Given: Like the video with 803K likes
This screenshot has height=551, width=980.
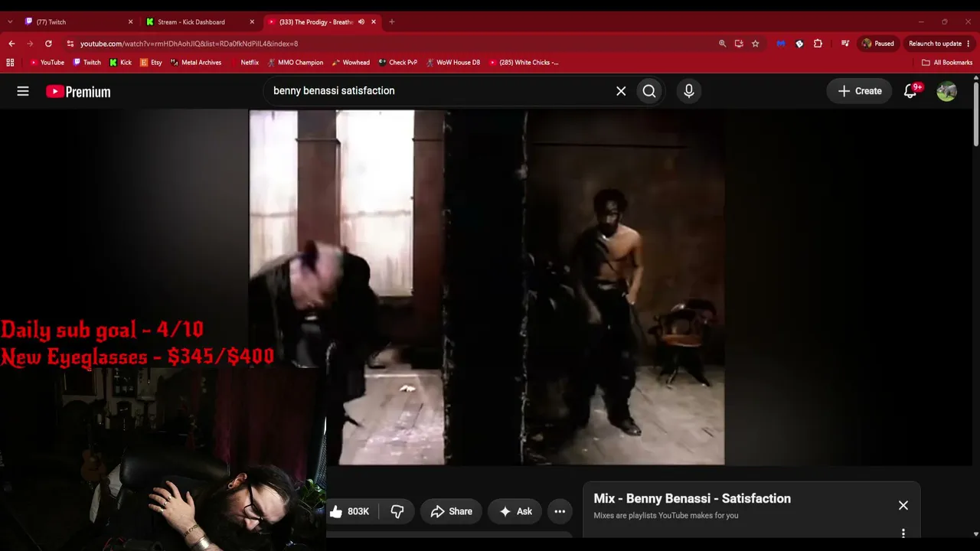Looking at the screenshot, I should tap(351, 511).
